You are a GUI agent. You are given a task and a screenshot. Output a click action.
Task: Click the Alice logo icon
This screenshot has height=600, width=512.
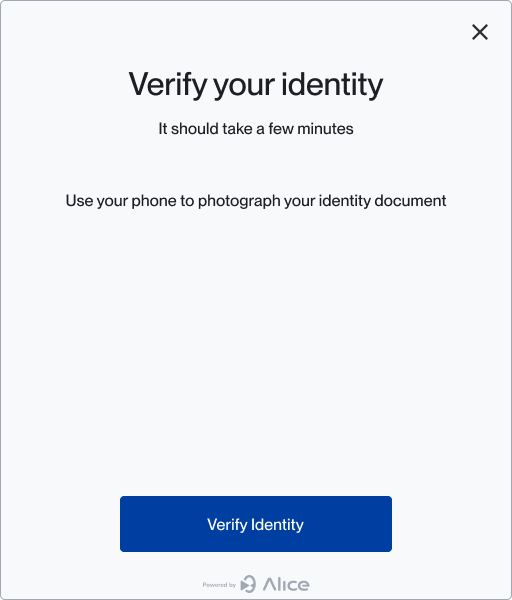click(248, 584)
